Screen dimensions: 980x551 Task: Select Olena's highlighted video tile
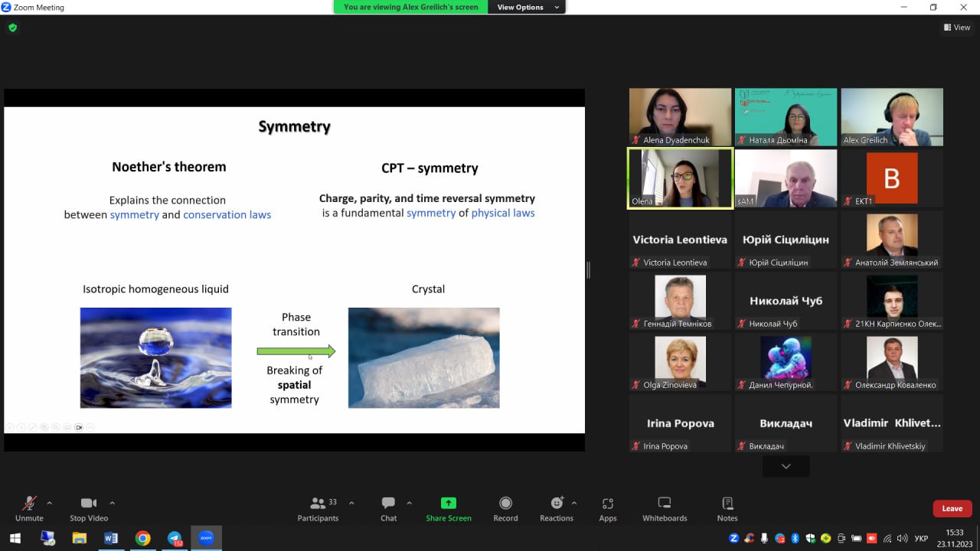680,178
